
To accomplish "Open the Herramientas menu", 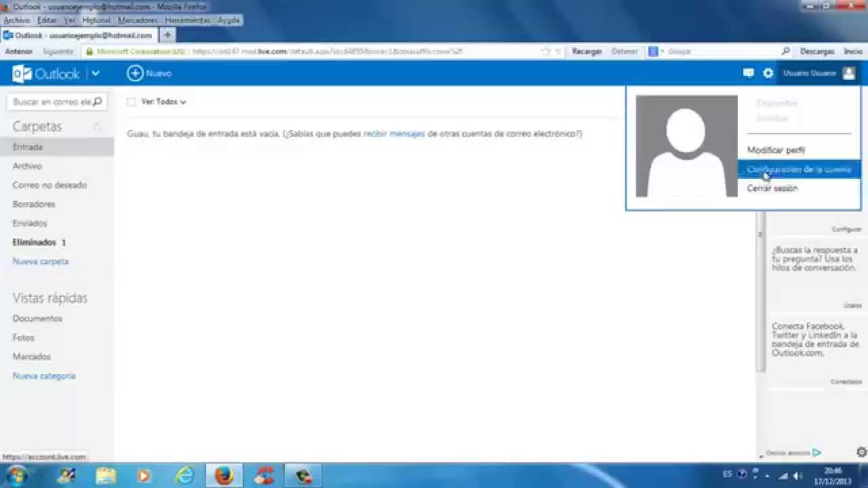I will click(x=188, y=20).
